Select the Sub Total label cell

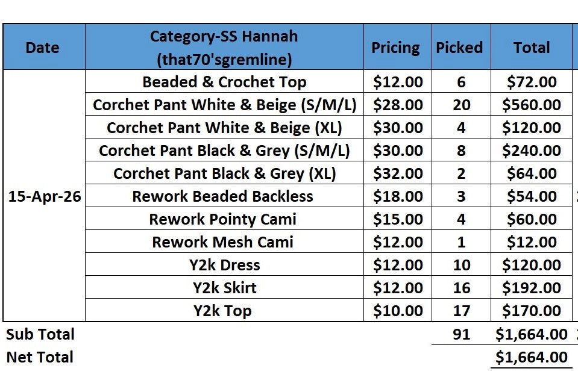[40, 334]
